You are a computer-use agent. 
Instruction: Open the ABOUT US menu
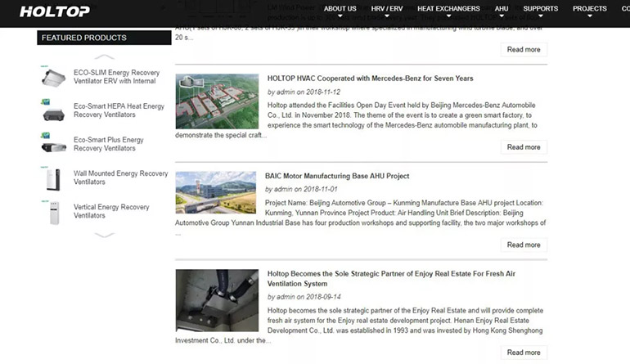click(x=340, y=8)
